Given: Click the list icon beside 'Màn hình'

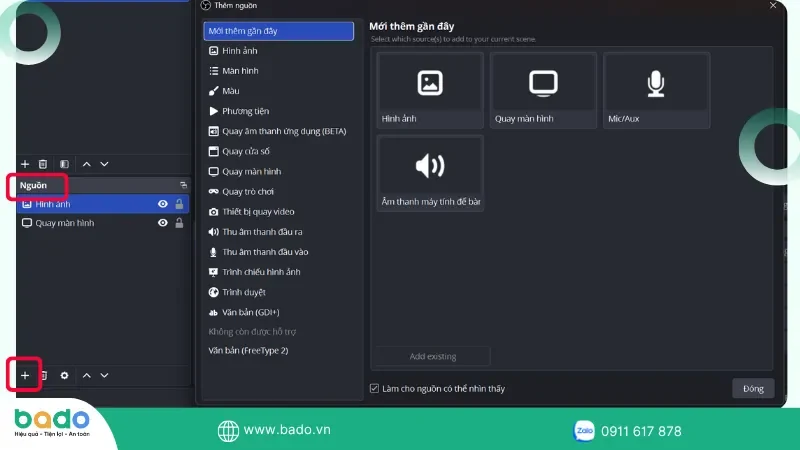Looking at the screenshot, I should point(213,71).
